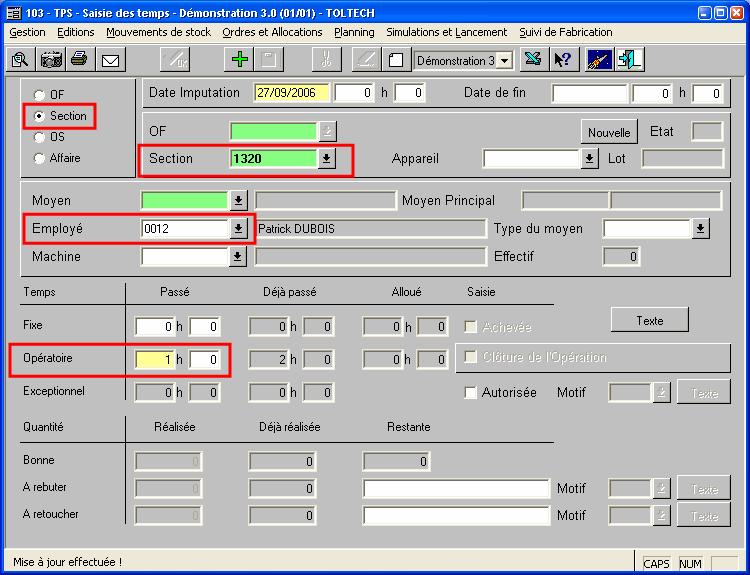750x575 pixels.
Task: Select the OF radio button
Action: 40,95
